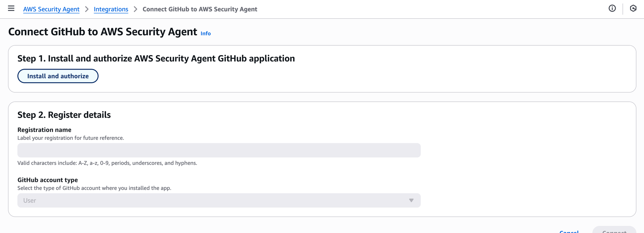Open the circled info icon in header
Viewport: 644px width, 233px height.
[612, 9]
